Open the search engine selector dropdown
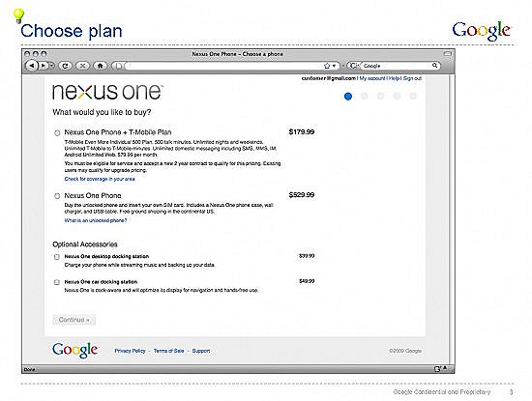Viewport: 532px width, 401px height. tap(353, 66)
